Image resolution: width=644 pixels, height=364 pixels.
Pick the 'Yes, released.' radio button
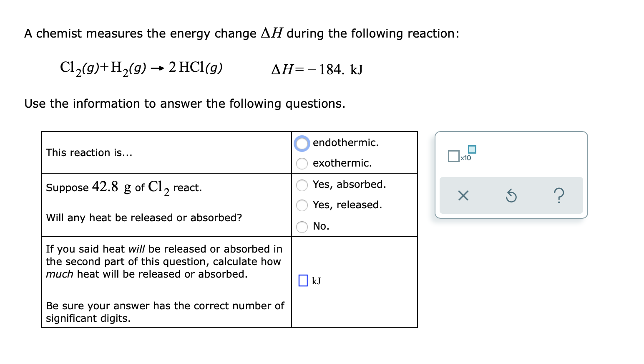[x=302, y=205]
